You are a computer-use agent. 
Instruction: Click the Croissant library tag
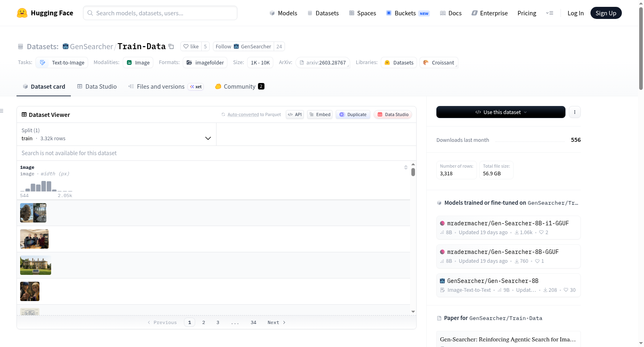[x=439, y=62]
